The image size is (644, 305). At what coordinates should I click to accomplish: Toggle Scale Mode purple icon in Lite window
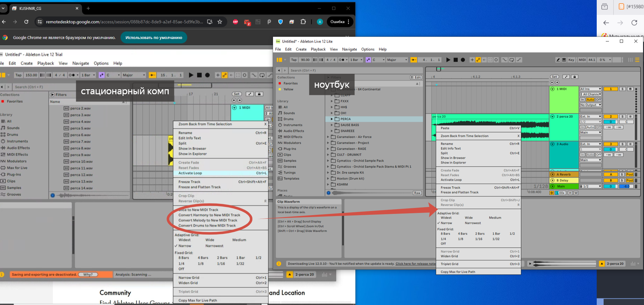point(368,60)
